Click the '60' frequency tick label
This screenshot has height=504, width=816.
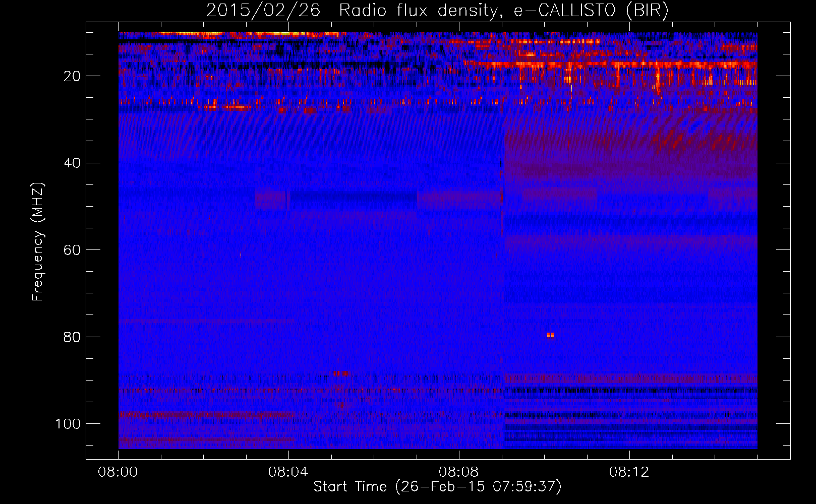(x=72, y=250)
